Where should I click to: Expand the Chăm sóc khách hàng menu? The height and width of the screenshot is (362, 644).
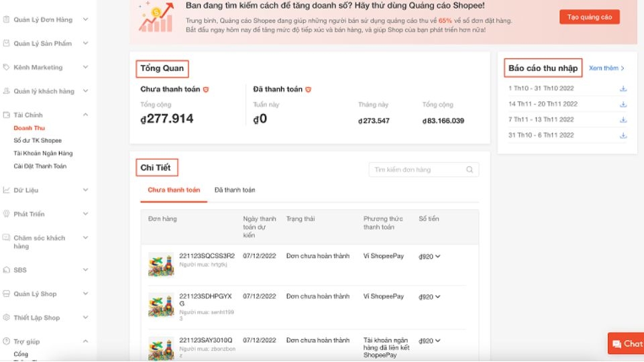[x=85, y=237]
